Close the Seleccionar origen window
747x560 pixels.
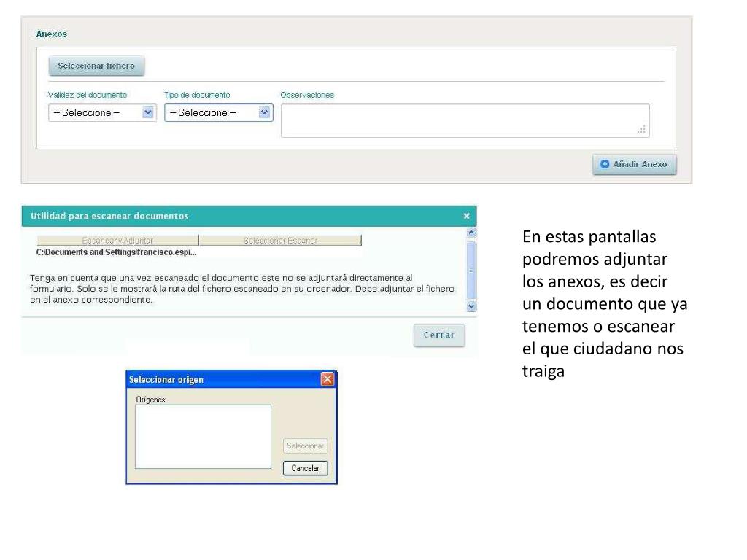click(328, 379)
